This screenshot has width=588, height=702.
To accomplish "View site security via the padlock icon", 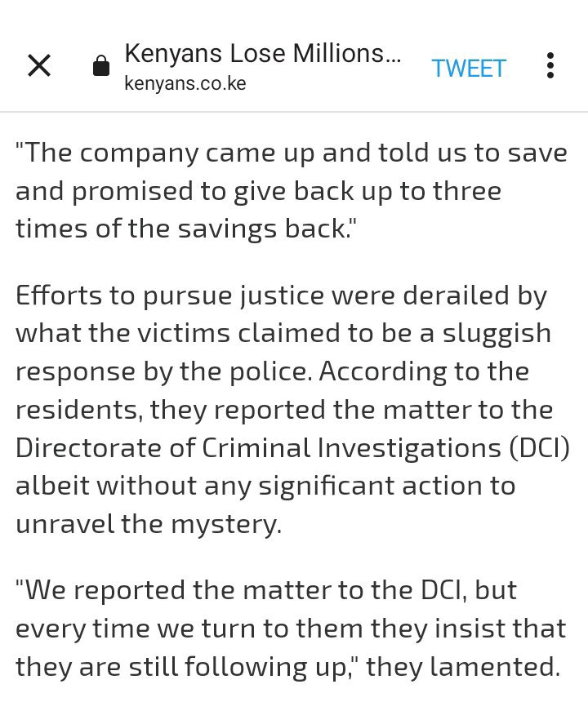I will tap(101, 65).
